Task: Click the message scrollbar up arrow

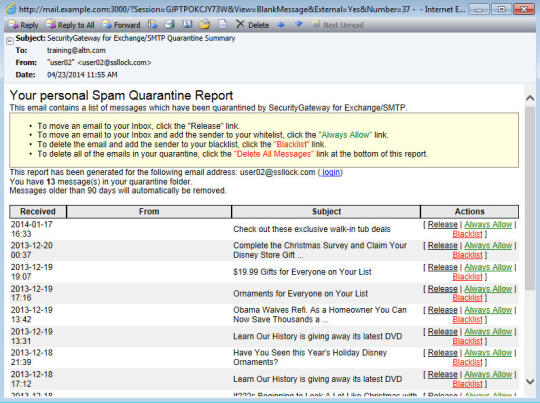Action: [x=530, y=99]
